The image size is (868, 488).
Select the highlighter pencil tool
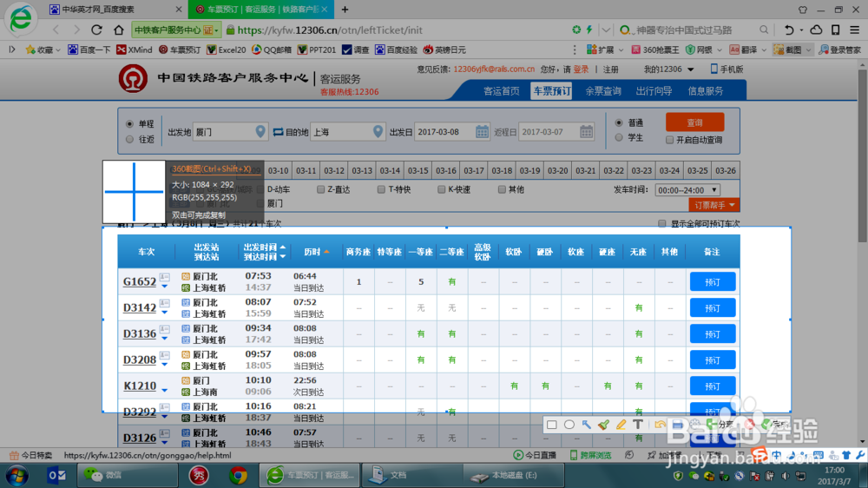click(621, 425)
